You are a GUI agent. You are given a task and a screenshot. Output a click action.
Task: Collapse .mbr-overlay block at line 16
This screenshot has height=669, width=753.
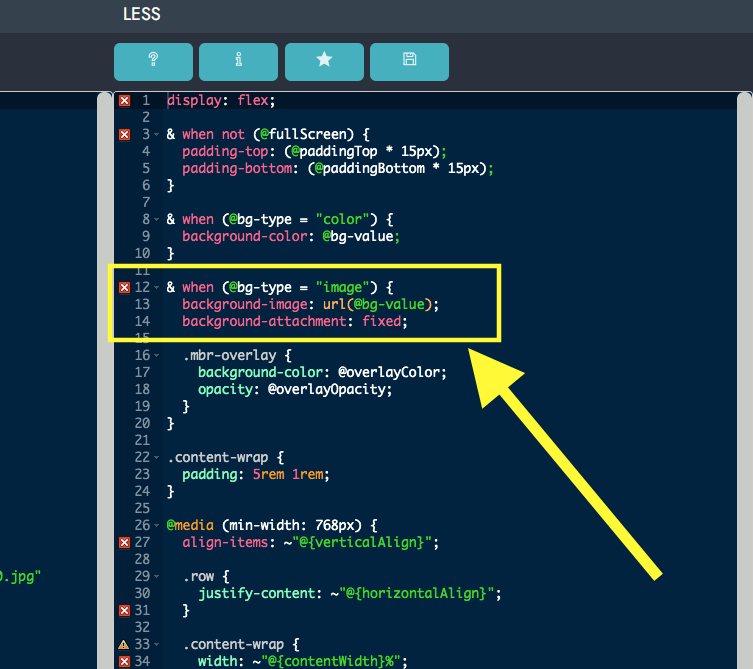157,356
